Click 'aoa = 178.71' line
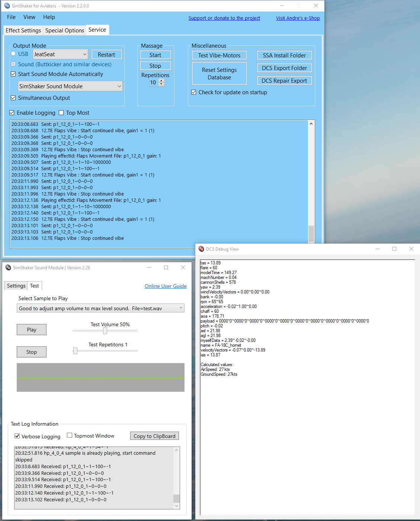 pos(212,316)
